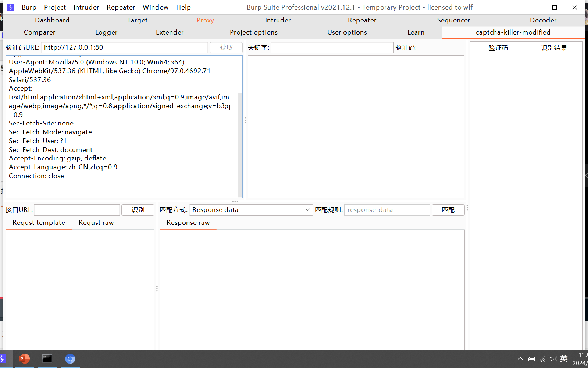Open the User options tab
The height and width of the screenshot is (368, 588).
(x=347, y=32)
